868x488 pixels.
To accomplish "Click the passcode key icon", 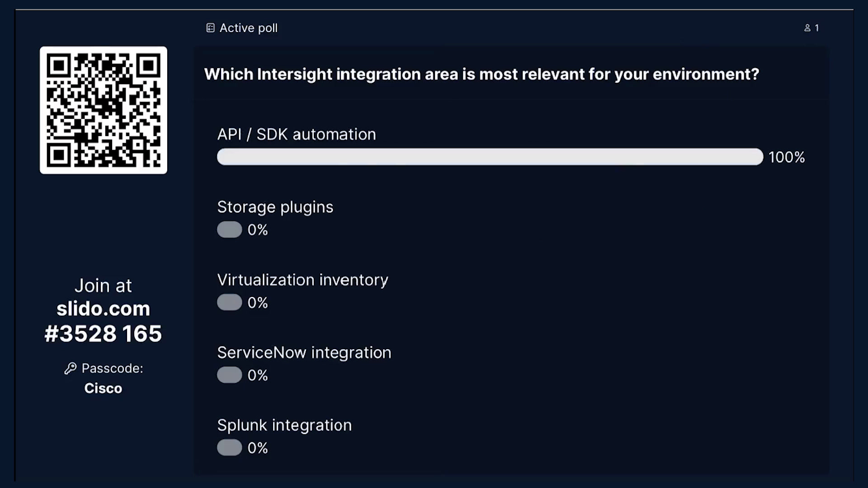I will 70,369.
